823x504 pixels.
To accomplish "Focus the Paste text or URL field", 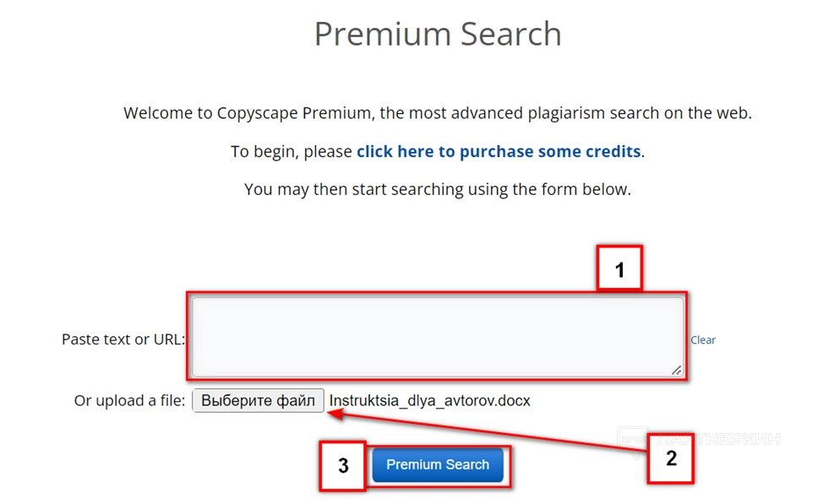I will tap(436, 335).
